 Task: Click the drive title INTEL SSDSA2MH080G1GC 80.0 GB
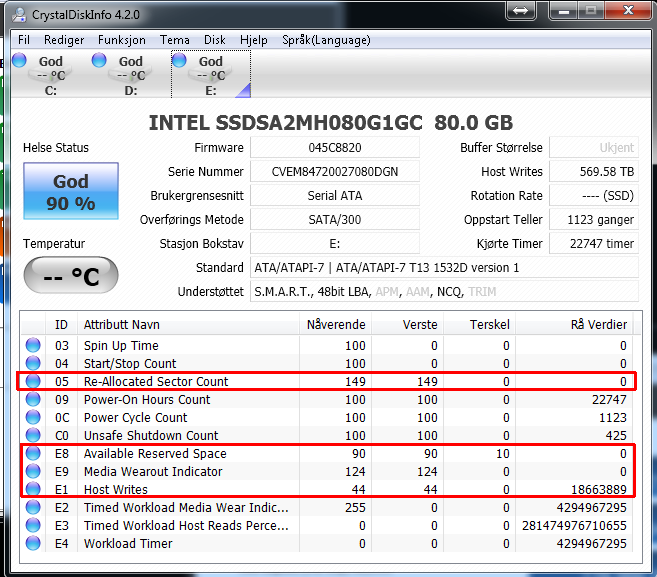click(331, 123)
